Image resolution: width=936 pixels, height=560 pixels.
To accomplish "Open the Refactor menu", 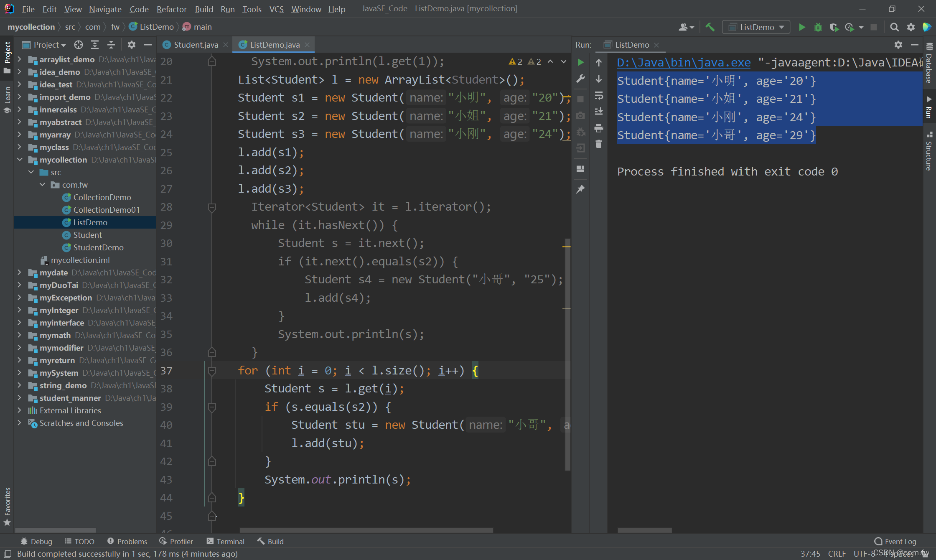I will (x=171, y=9).
